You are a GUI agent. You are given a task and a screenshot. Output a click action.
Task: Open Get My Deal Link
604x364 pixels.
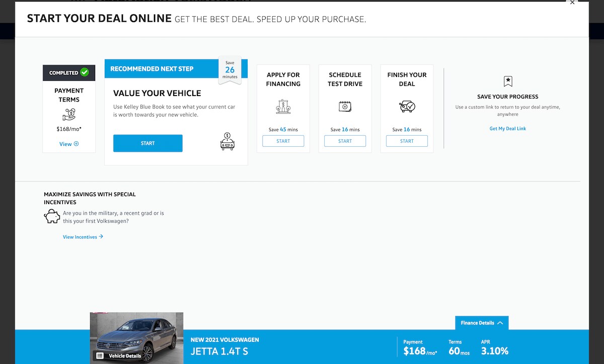point(508,129)
